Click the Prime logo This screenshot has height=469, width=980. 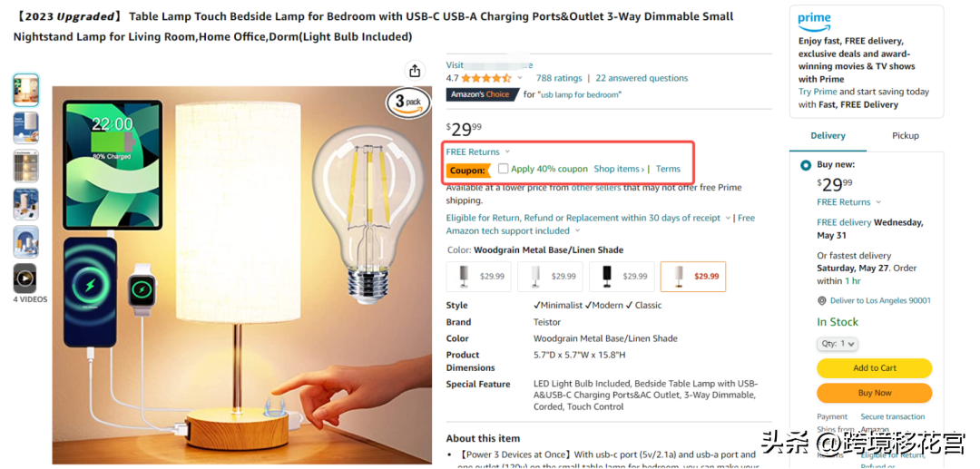pos(814,19)
